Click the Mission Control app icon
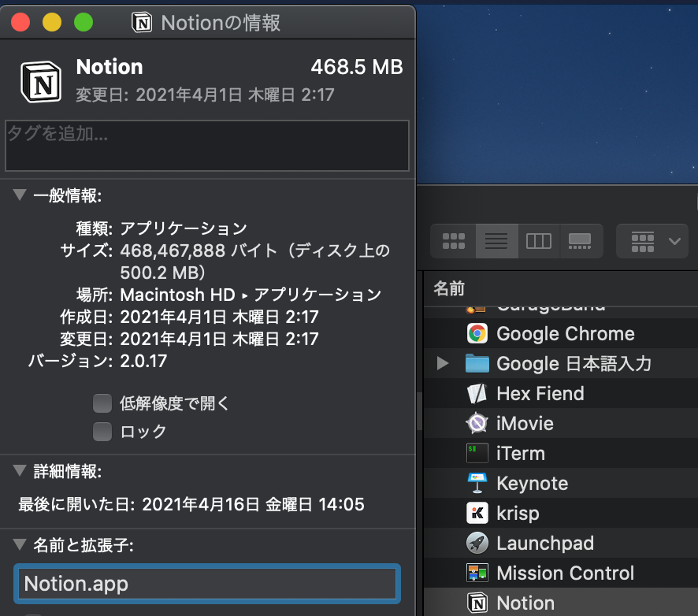This screenshot has height=616, width=698. point(477,573)
